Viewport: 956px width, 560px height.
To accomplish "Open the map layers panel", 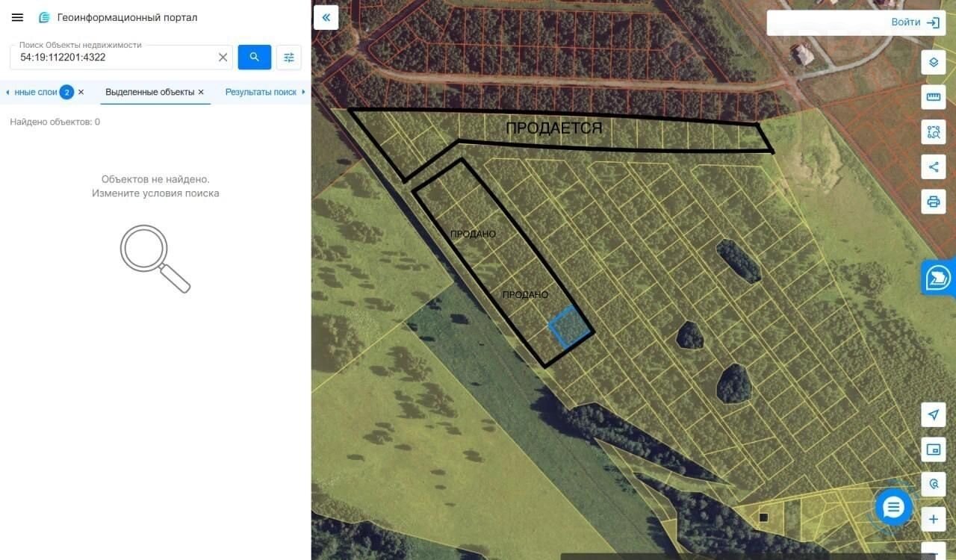I will coord(934,62).
